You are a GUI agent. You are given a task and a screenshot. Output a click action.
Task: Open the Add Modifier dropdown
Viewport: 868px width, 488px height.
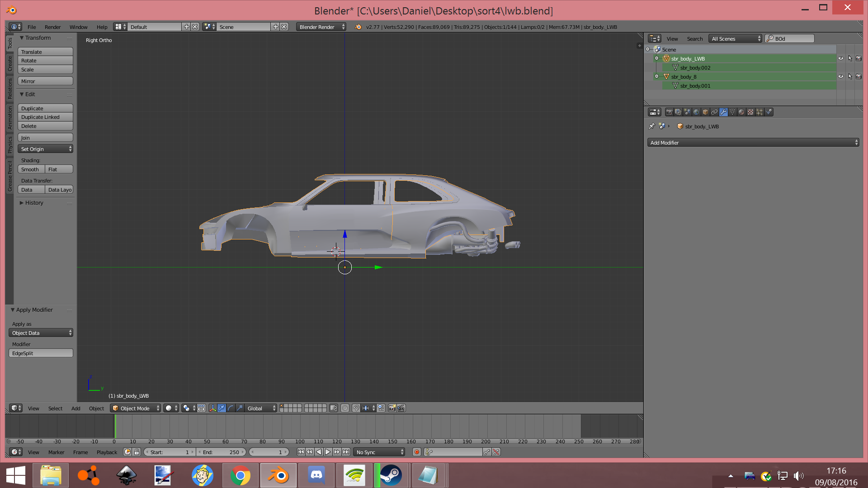[753, 143]
